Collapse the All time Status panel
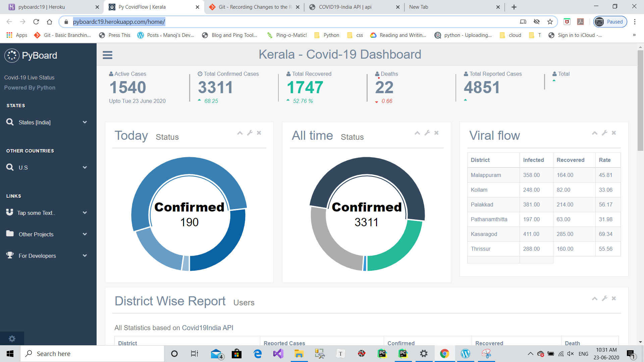 point(417,133)
